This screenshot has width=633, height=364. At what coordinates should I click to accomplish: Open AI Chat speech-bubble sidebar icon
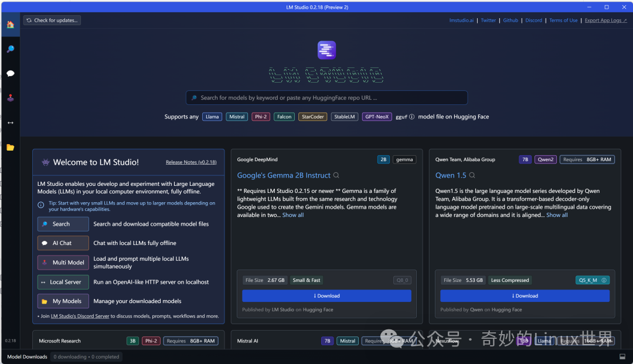pyautogui.click(x=11, y=73)
